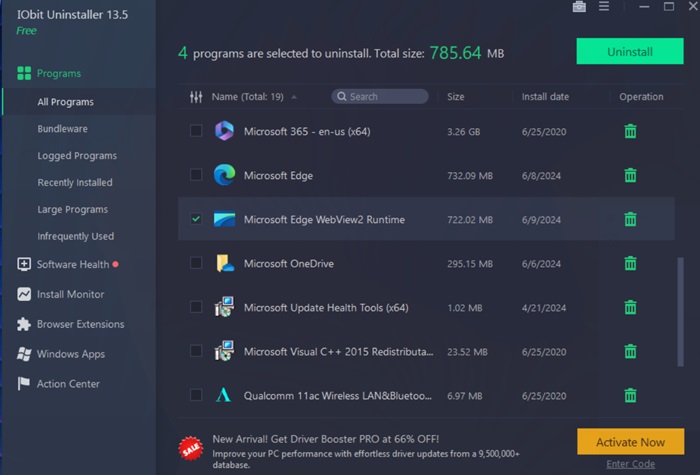Click the program list vertical scrollbar
The width and height of the screenshot is (700, 475).
pos(680,312)
